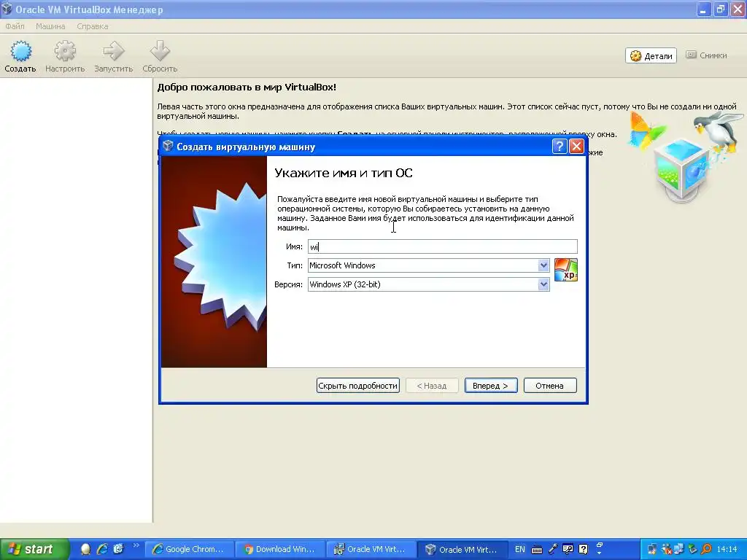Image resolution: width=747 pixels, height=560 pixels.
Task: Open the Windows start button
Action: click(x=34, y=549)
